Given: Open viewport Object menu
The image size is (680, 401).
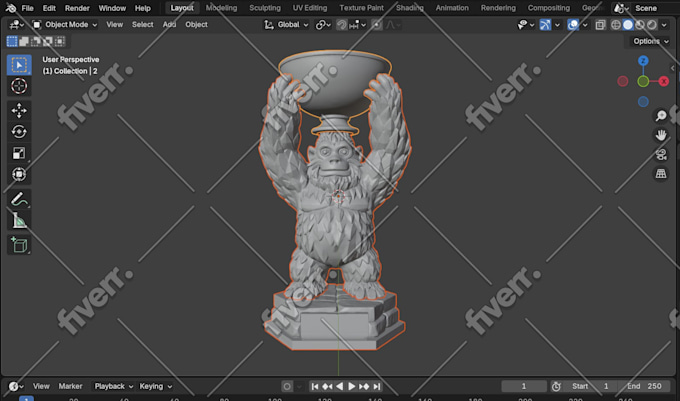Looking at the screenshot, I should click(196, 25).
